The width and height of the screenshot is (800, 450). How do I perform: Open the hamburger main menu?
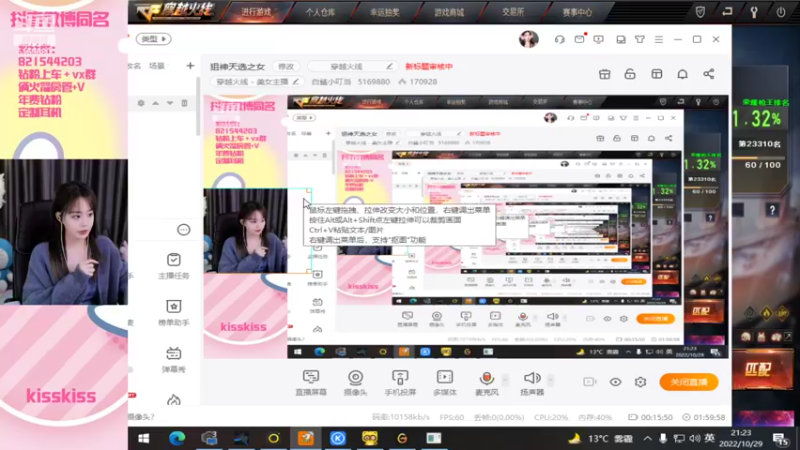point(659,39)
